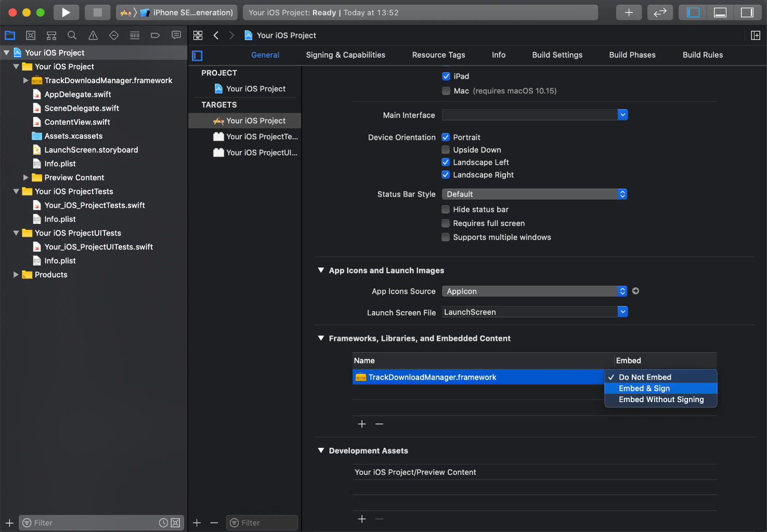Open the Build Phases tab
Viewport: 767px width, 532px height.
(632, 55)
